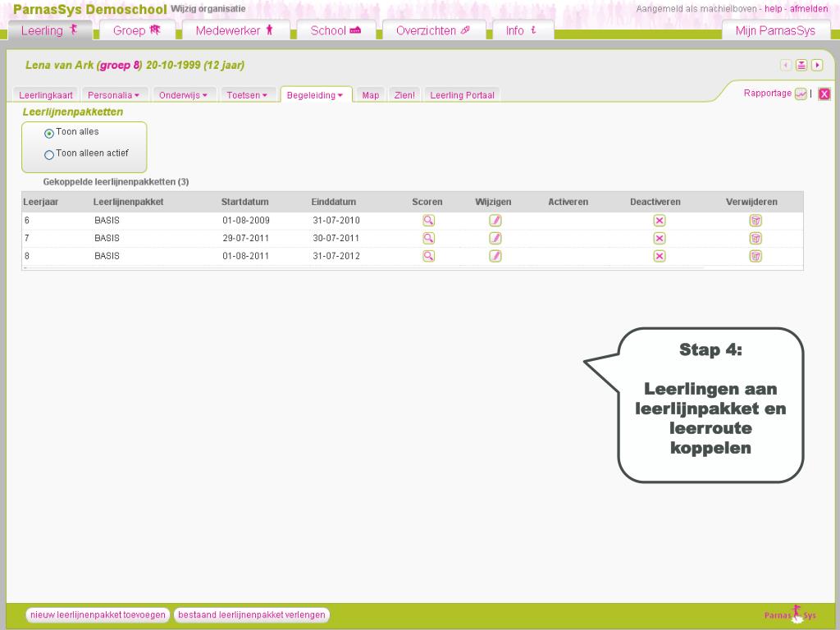Open the Info main tab
The image size is (840, 630).
[523, 30]
